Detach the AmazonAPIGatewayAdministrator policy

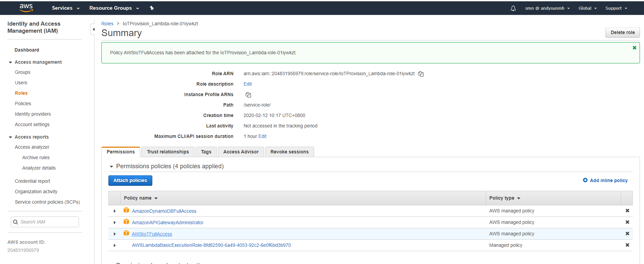point(627,222)
